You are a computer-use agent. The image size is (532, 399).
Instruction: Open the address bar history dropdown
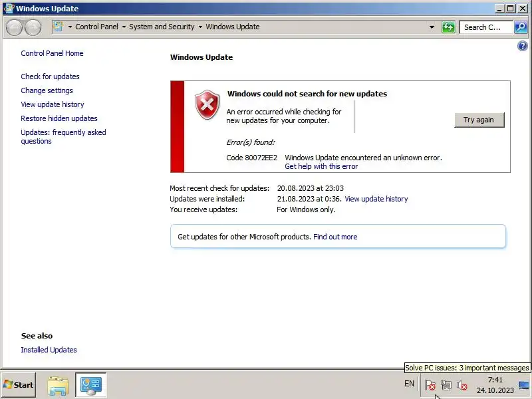click(x=432, y=27)
